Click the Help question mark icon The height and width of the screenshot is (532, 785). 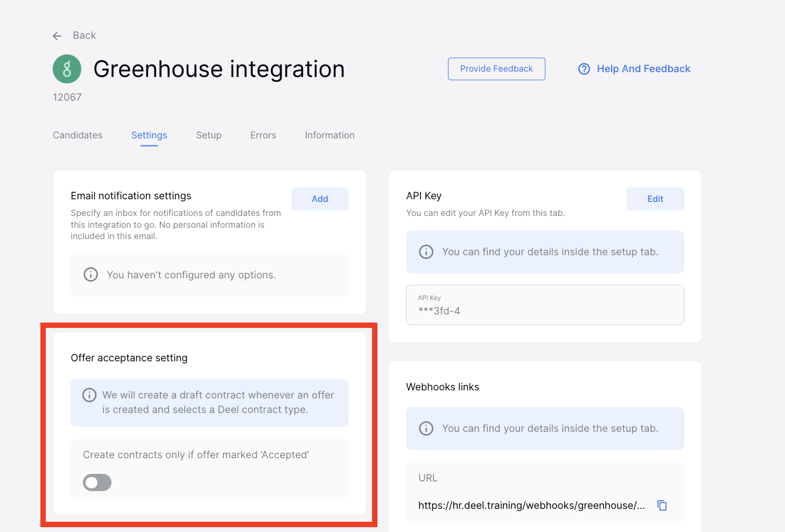584,69
